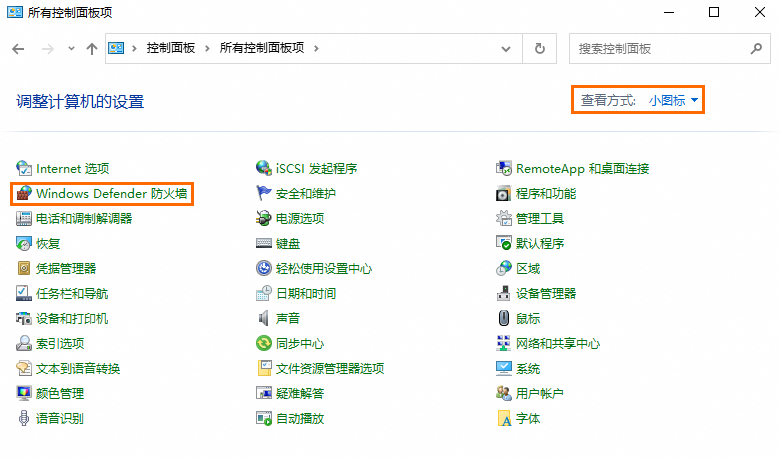Click the 鼠标 mouse icon
This screenshot has height=459, width=780.
tap(504, 319)
